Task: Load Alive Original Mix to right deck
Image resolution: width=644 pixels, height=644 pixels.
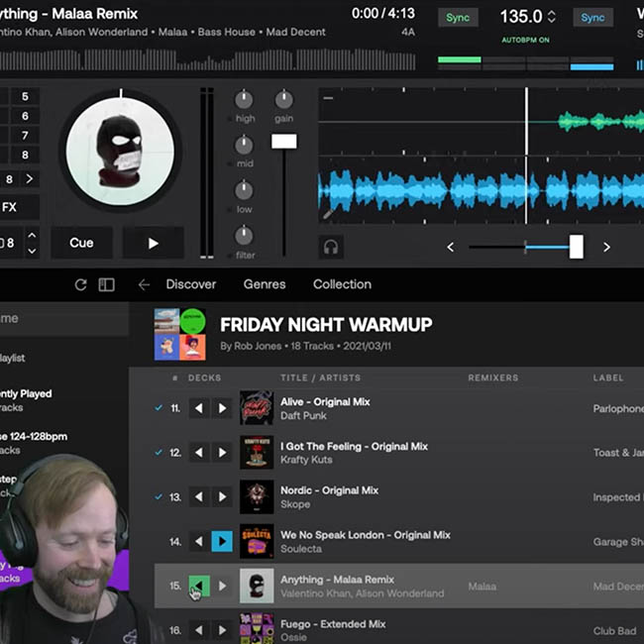Action: click(222, 408)
